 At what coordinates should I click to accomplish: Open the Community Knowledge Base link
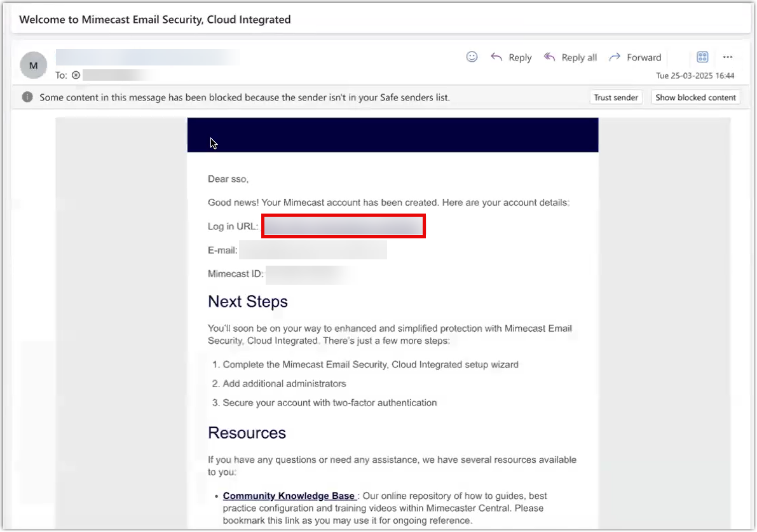(289, 496)
